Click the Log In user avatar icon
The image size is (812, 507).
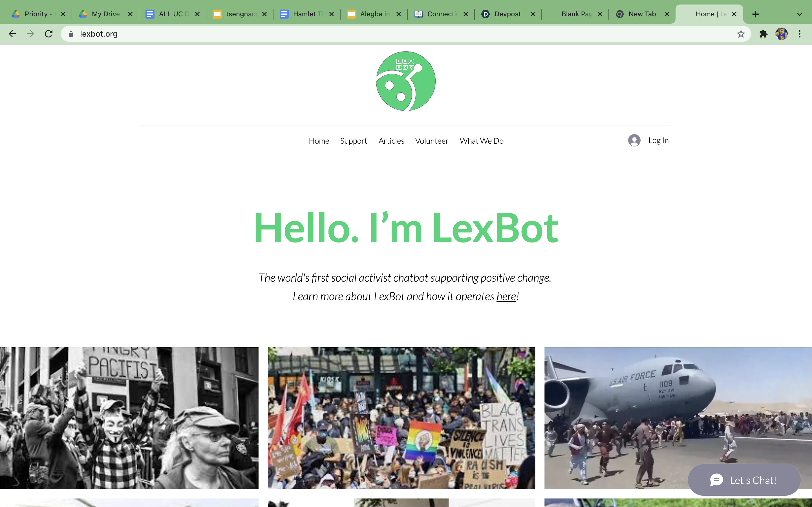point(634,141)
